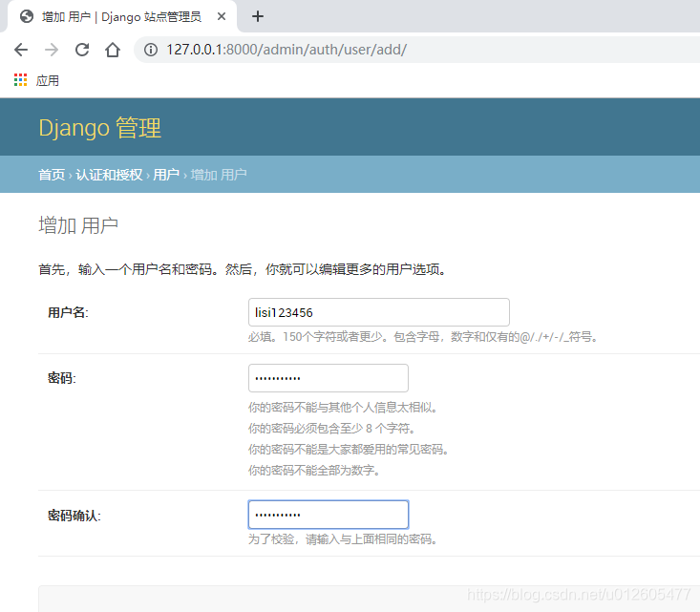The height and width of the screenshot is (612, 700).
Task: Focus the address bar URL 127.0.0.1:8000/admin/auth/user/add/
Action: tap(286, 50)
